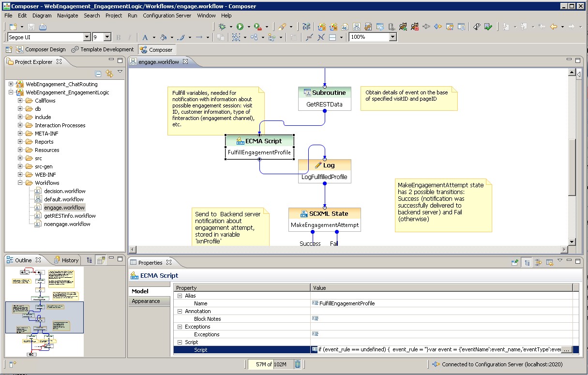Open the Segoe UI font dropdown

click(x=87, y=37)
